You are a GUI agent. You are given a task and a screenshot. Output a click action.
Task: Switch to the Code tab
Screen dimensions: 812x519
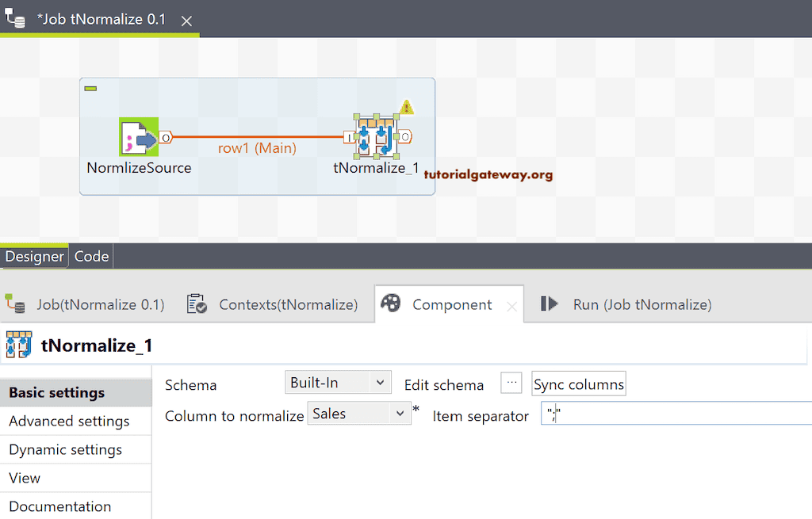coord(90,255)
